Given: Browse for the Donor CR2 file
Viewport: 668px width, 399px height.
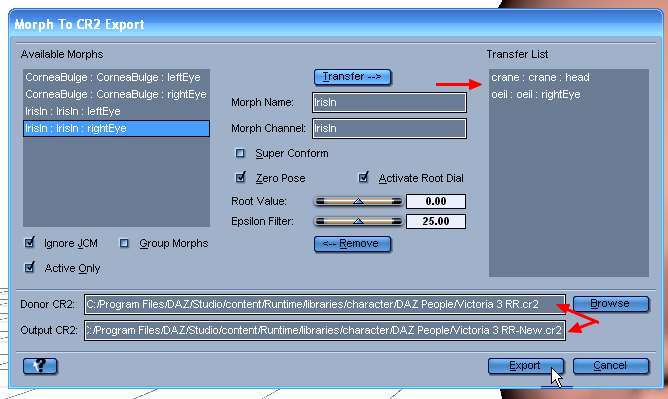Looking at the screenshot, I should pos(611,304).
